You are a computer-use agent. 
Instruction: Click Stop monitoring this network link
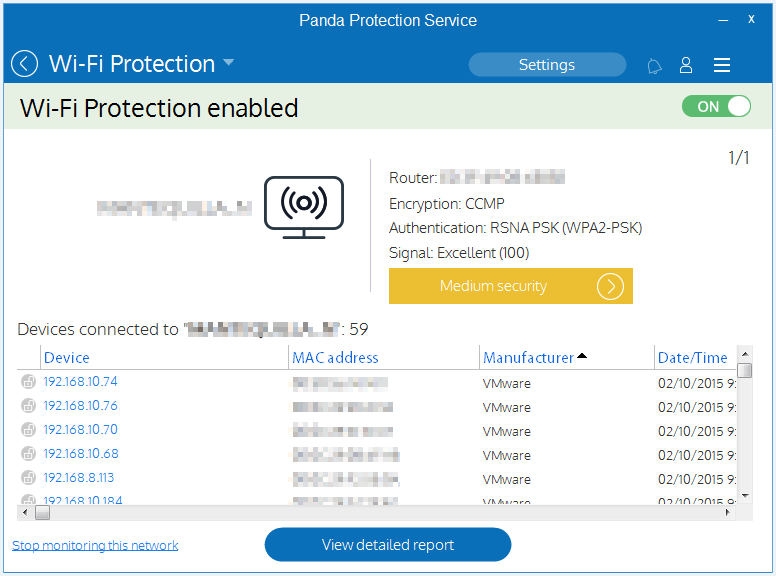pos(95,545)
